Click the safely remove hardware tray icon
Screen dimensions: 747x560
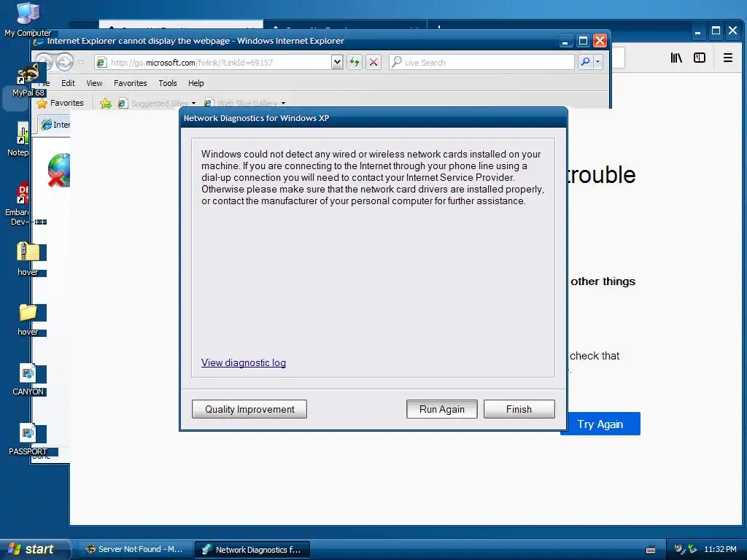692,549
